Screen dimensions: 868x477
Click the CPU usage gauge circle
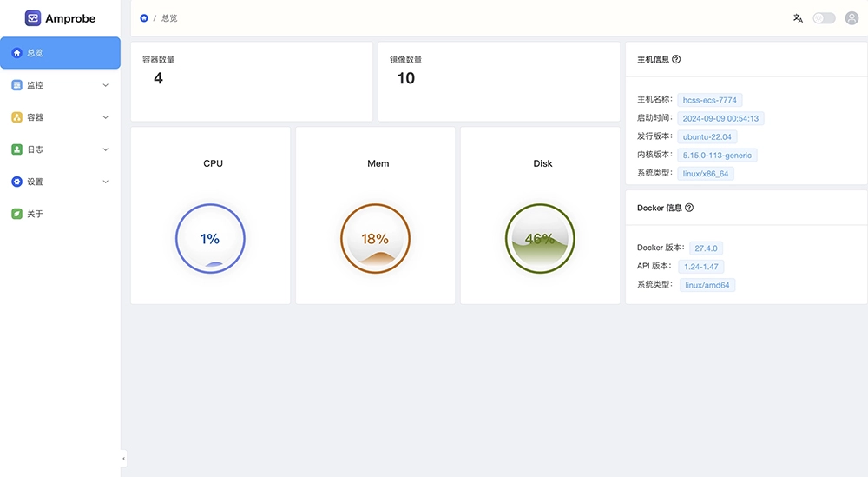pos(210,239)
